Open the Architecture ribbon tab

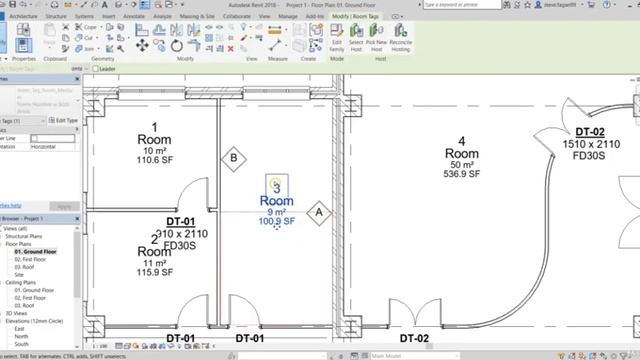point(23,16)
